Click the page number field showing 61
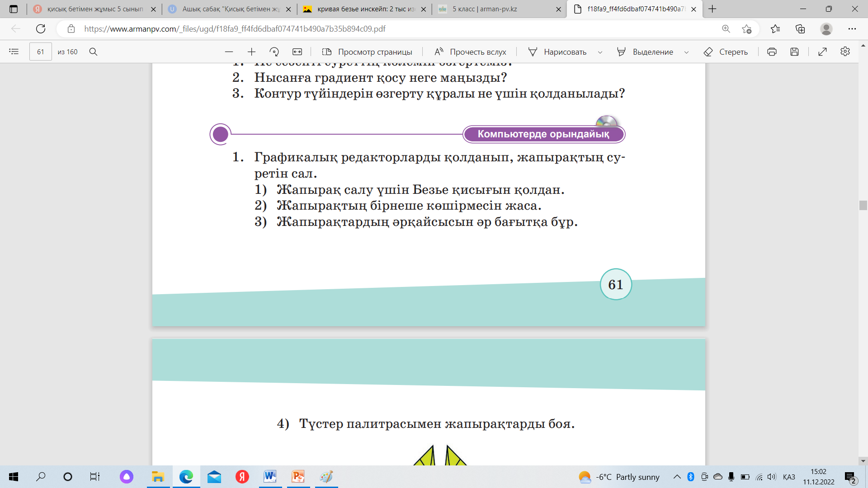 [41, 52]
